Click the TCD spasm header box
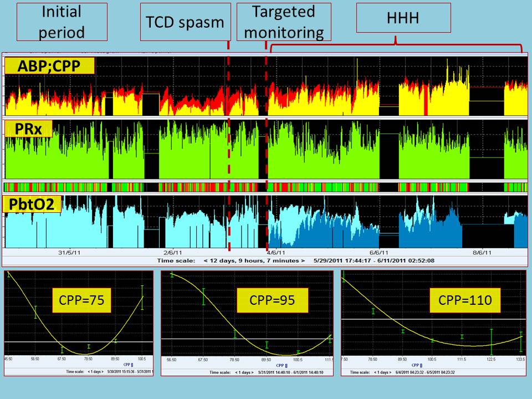The image size is (532, 399). (x=185, y=21)
